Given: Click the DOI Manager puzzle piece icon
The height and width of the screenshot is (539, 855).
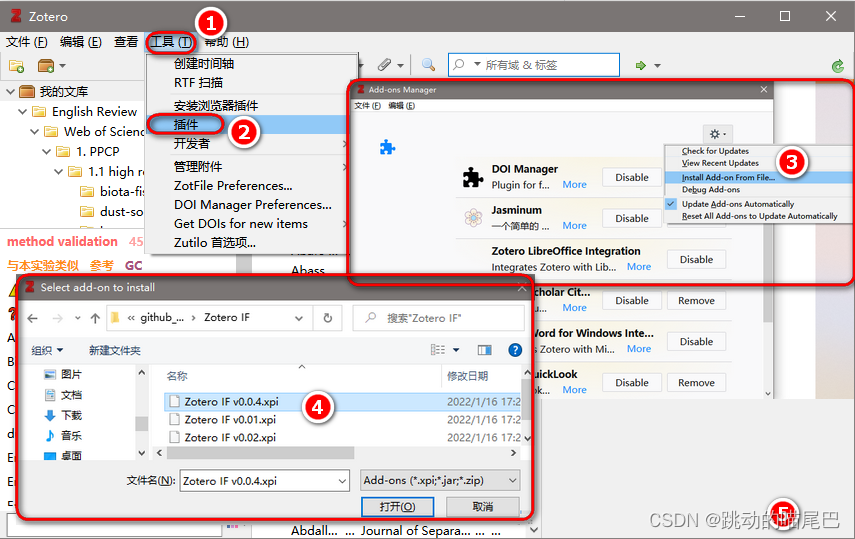Looking at the screenshot, I should click(x=473, y=177).
